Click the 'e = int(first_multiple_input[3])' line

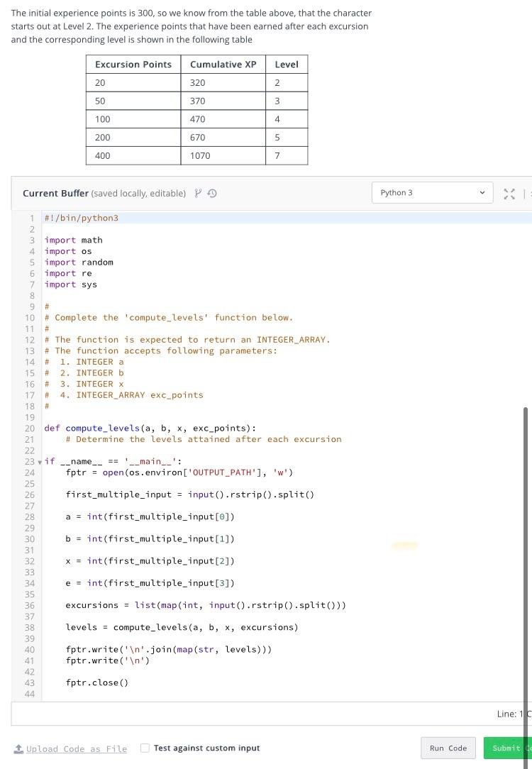150,583
